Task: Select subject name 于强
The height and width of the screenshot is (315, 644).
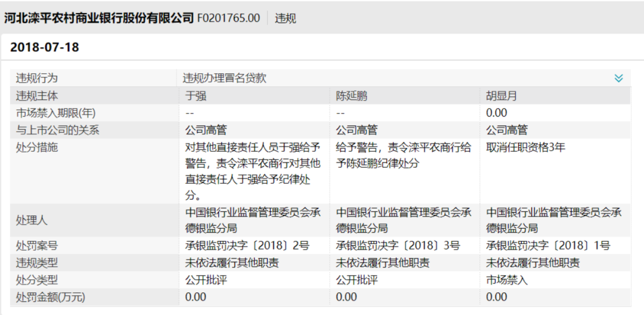Action: click(196, 95)
